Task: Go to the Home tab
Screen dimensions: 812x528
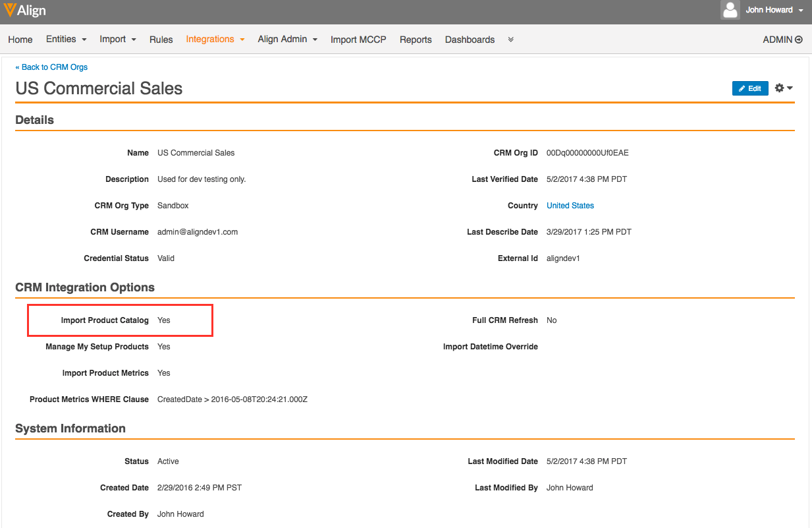Action: pos(20,40)
